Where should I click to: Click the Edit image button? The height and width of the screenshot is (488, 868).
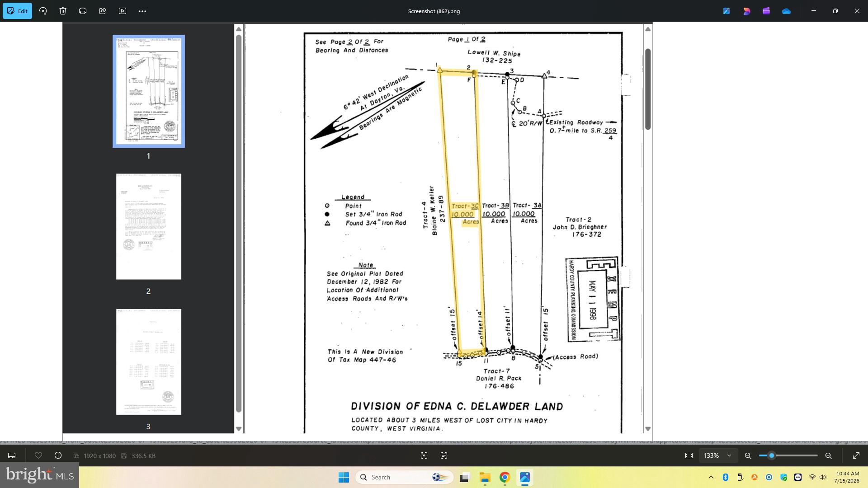tap(17, 11)
